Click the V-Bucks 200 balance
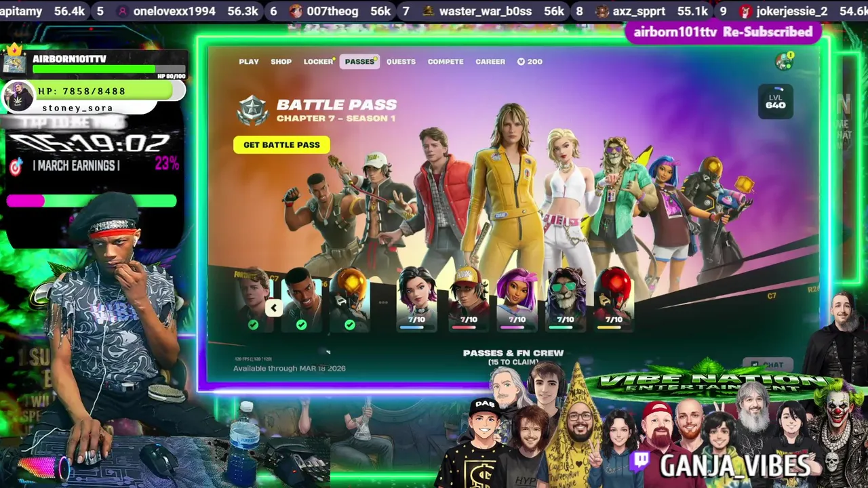This screenshot has height=488, width=868. click(x=530, y=62)
